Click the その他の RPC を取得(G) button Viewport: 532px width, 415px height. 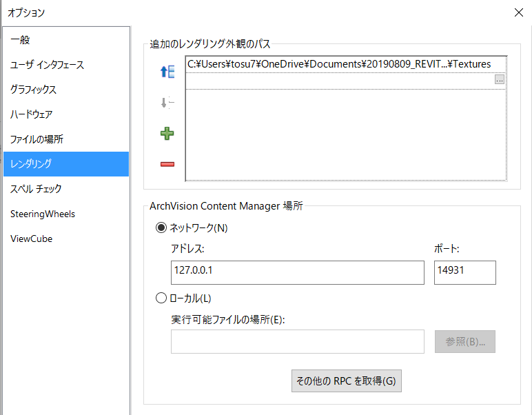pos(347,381)
